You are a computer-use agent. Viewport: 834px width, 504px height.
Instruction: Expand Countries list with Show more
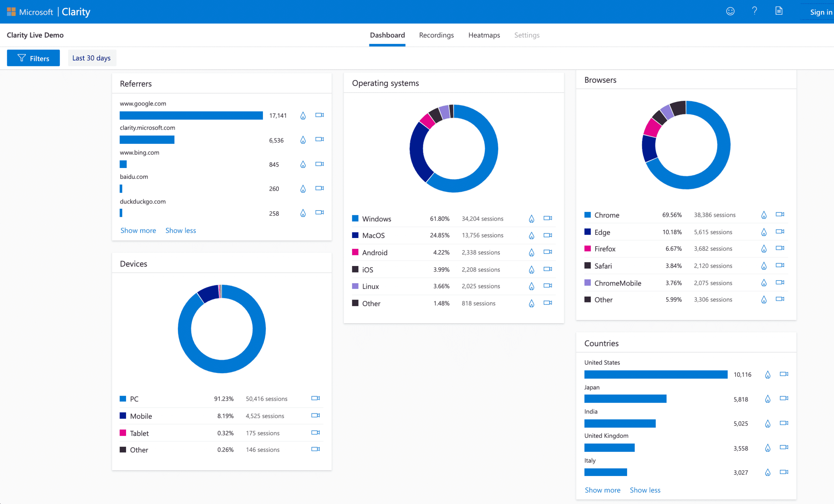coord(602,490)
